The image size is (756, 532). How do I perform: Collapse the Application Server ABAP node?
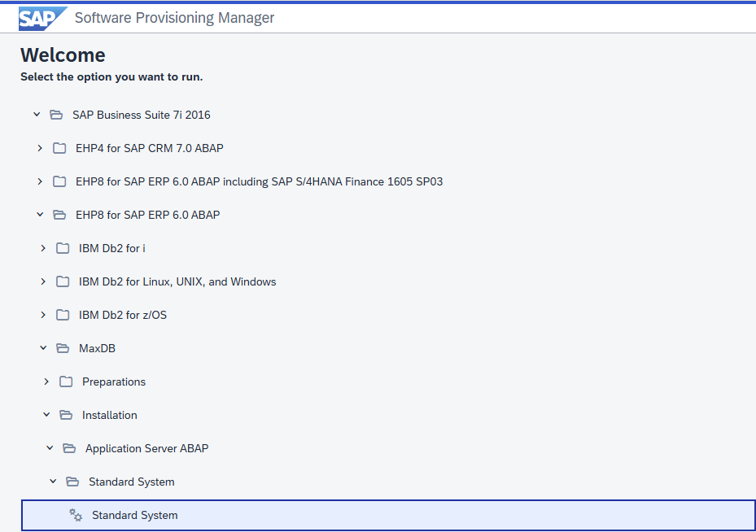[x=50, y=448]
